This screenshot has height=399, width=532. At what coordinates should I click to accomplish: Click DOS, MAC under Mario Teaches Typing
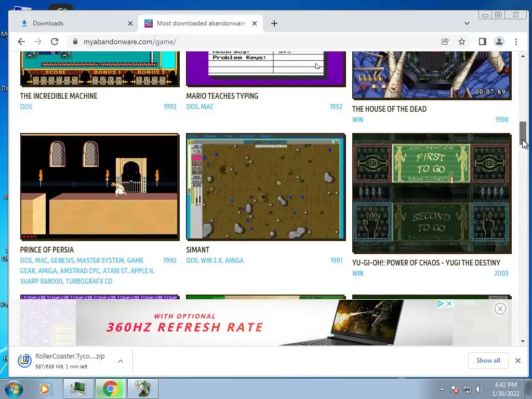(x=200, y=107)
